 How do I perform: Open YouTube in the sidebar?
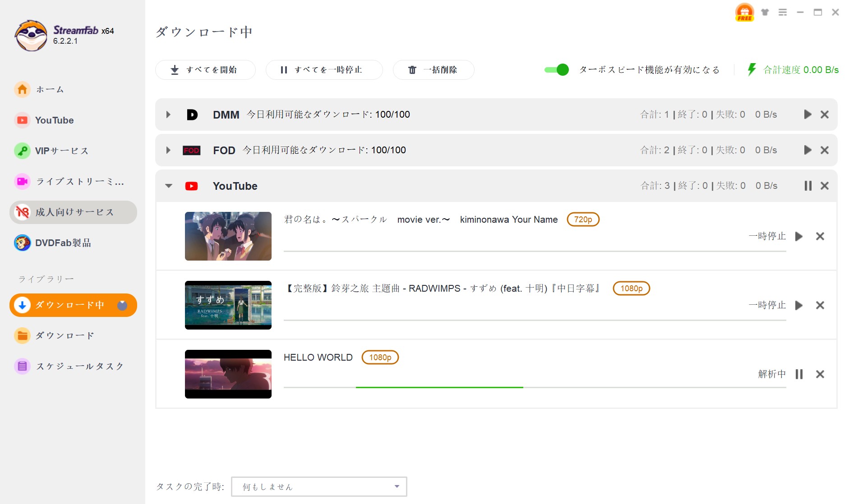[x=73, y=120]
